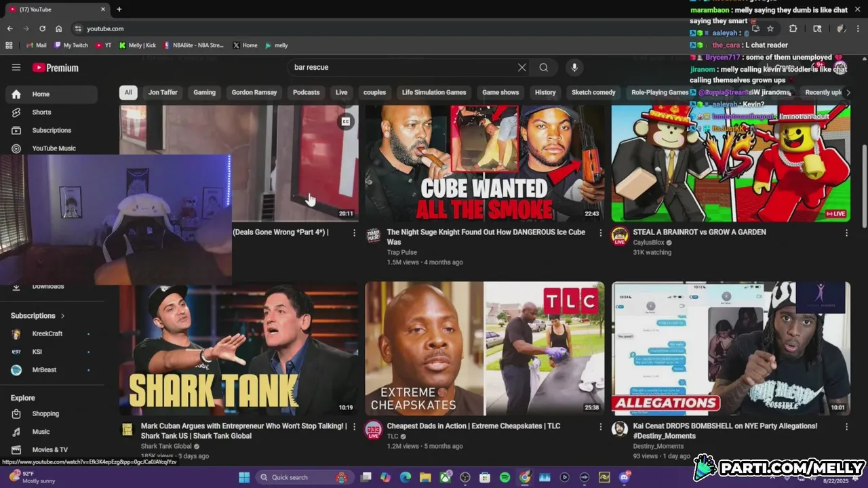Open more options for Suge Knight video
Viewport: 868px width, 488px height.
[x=600, y=232]
